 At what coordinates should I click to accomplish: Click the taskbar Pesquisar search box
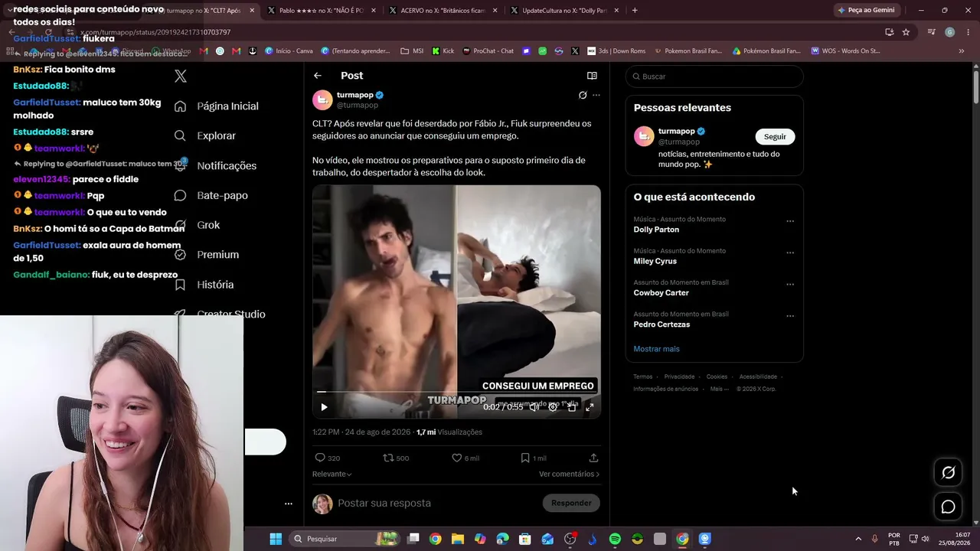coord(346,539)
